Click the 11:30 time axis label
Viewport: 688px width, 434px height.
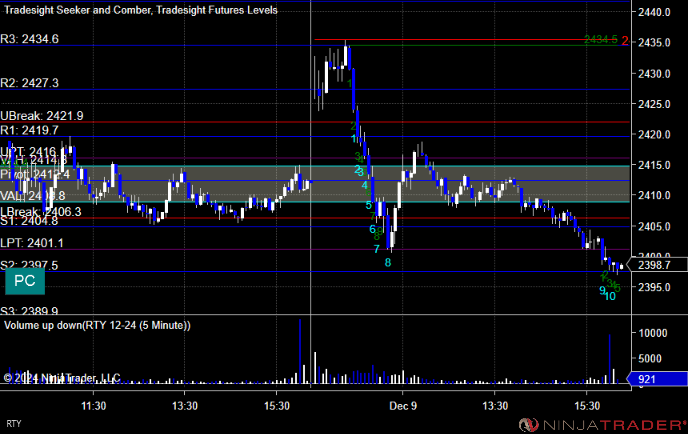[93, 406]
